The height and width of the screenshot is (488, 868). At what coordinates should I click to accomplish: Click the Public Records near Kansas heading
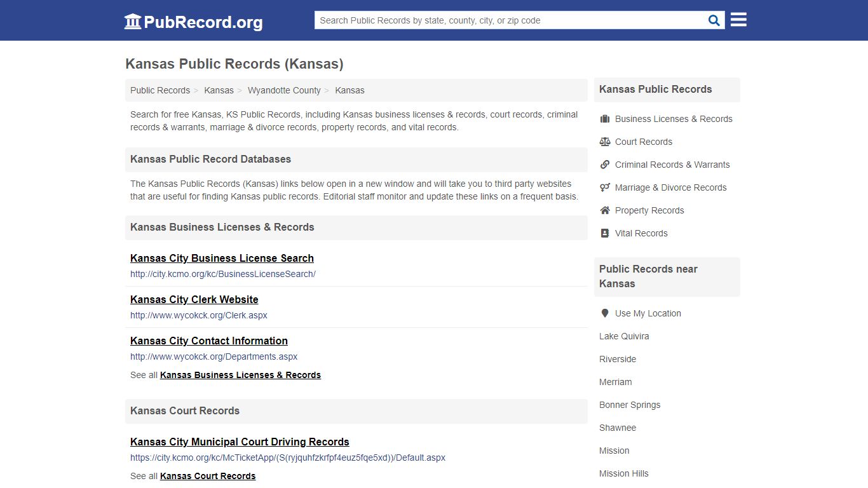(648, 276)
